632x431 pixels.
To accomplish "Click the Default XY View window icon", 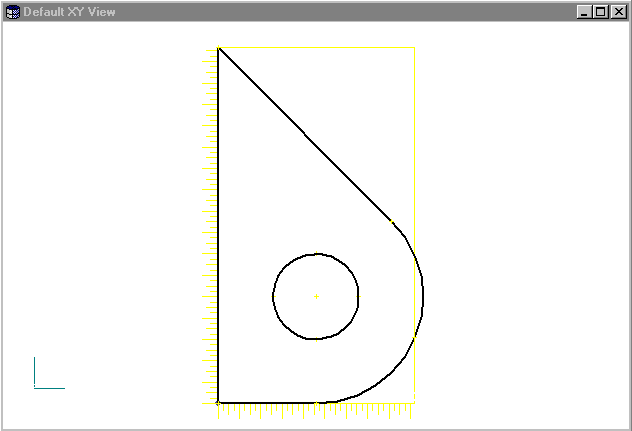I will (x=13, y=12).
